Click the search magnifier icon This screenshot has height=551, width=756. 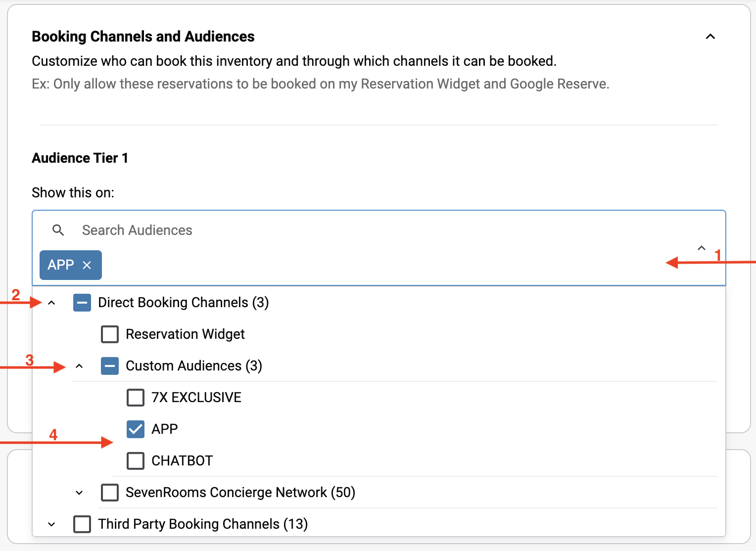click(58, 230)
